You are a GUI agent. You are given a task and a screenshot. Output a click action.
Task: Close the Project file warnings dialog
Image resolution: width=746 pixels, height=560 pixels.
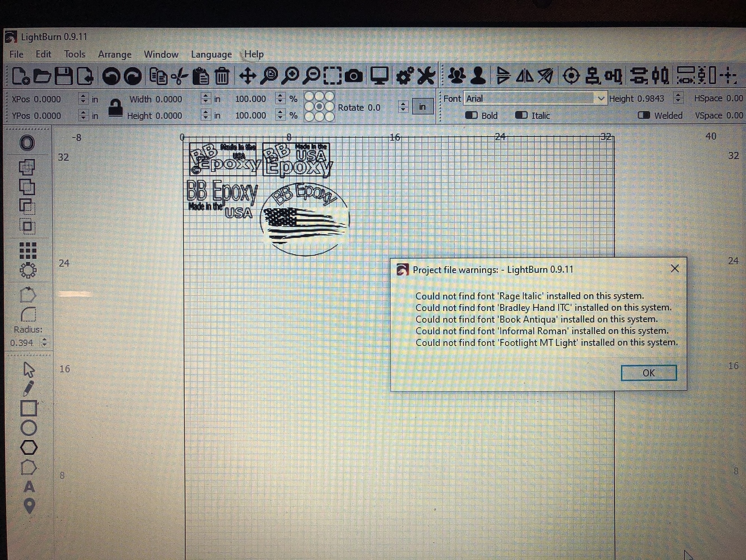675,269
